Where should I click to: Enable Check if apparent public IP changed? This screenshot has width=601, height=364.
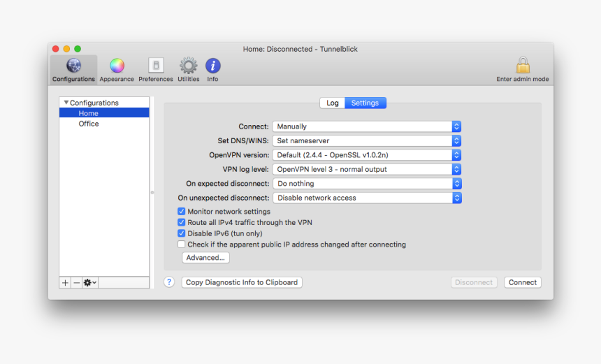point(181,244)
